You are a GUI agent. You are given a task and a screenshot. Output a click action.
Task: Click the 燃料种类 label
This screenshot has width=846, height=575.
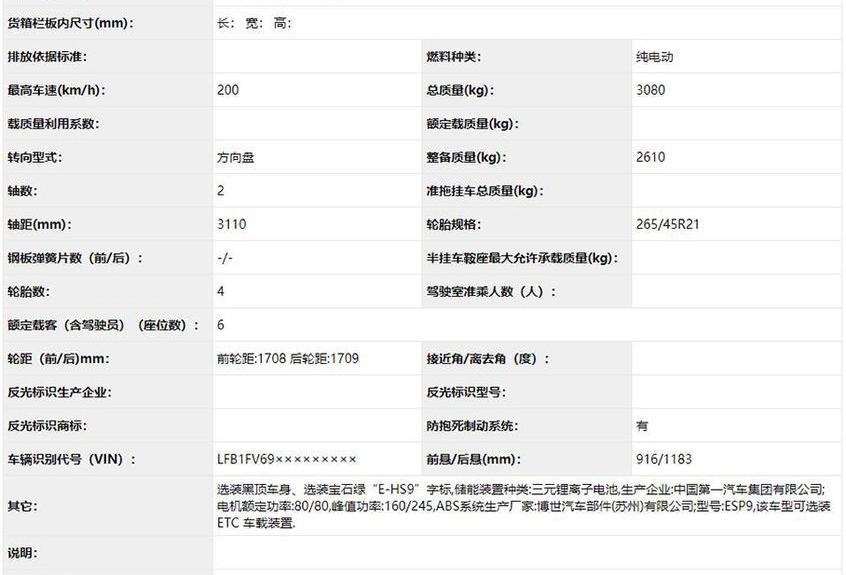(453, 57)
